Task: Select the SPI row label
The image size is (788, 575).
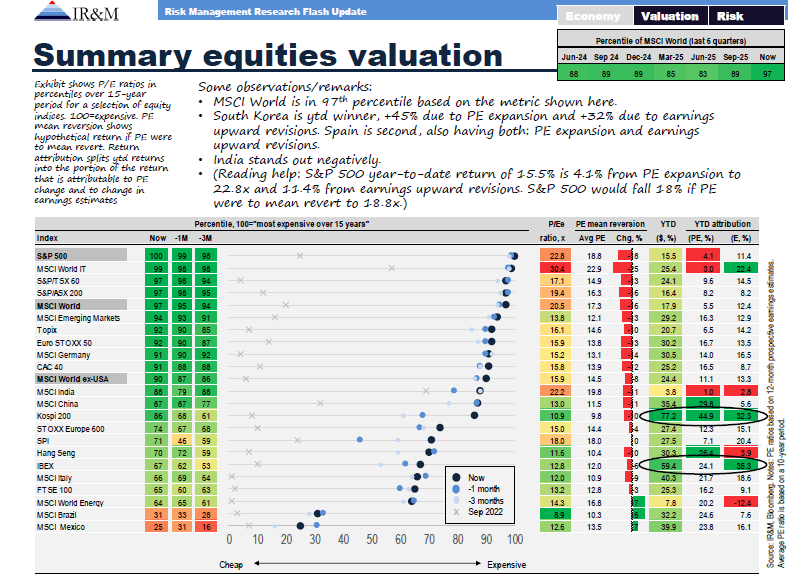Action: pyautogui.click(x=43, y=441)
